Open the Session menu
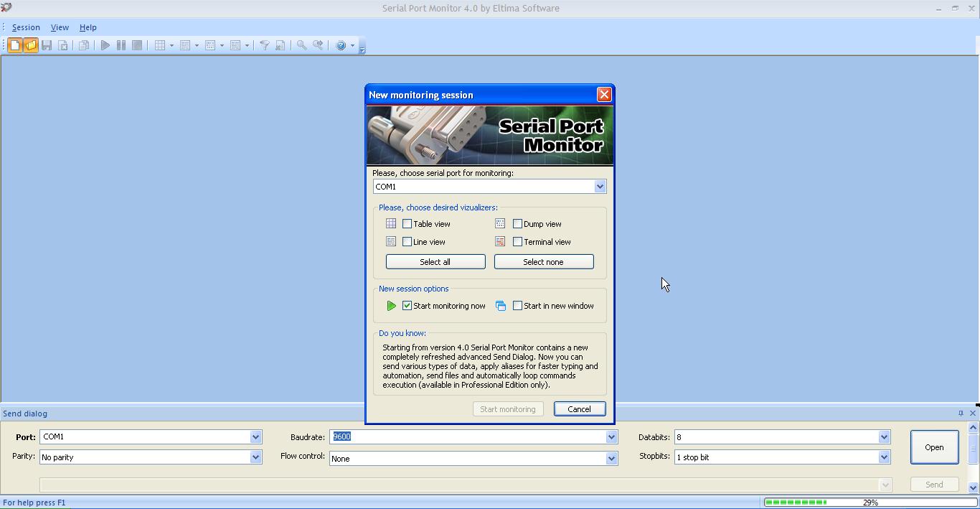Screen dimensions: 980x509 tap(26, 27)
